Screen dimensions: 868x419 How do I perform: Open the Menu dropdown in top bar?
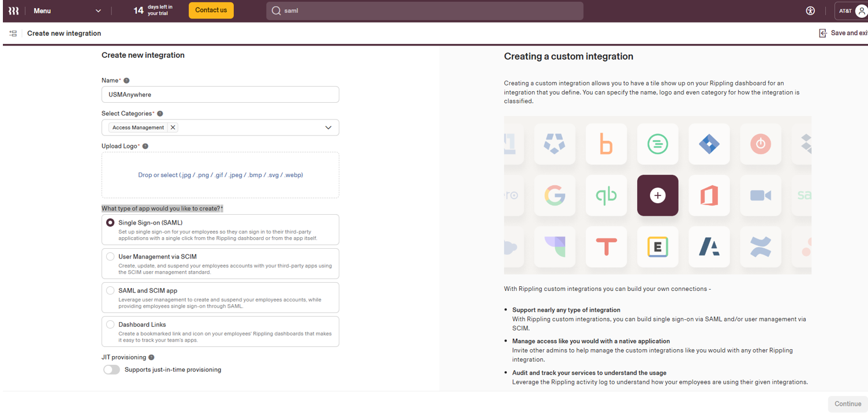66,11
